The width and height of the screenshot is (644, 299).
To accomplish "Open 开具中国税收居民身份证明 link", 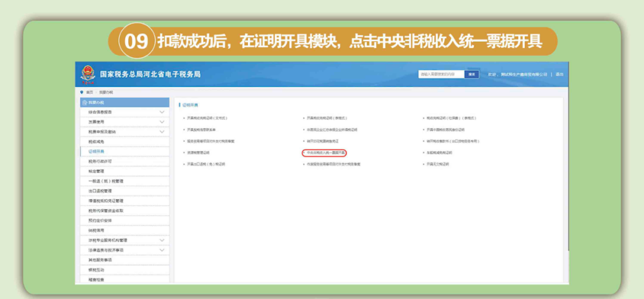I will coord(445,130).
